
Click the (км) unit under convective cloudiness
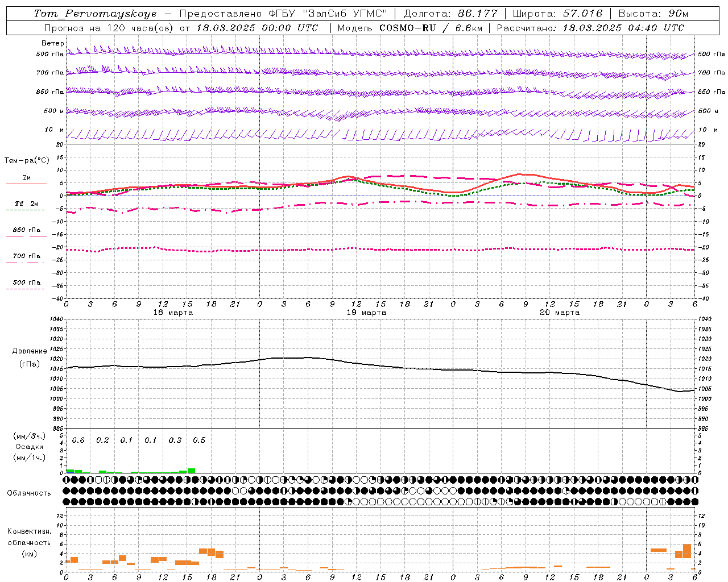[x=29, y=554]
